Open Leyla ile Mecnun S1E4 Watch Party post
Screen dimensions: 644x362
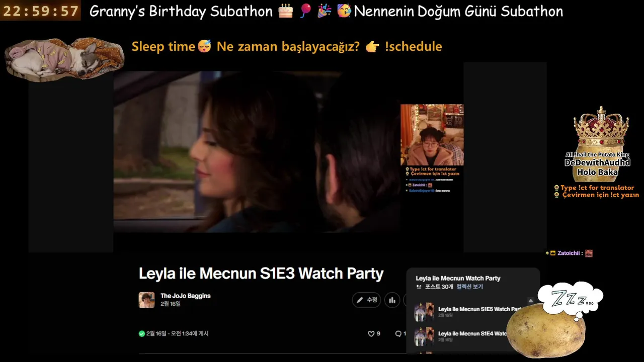pos(472,333)
